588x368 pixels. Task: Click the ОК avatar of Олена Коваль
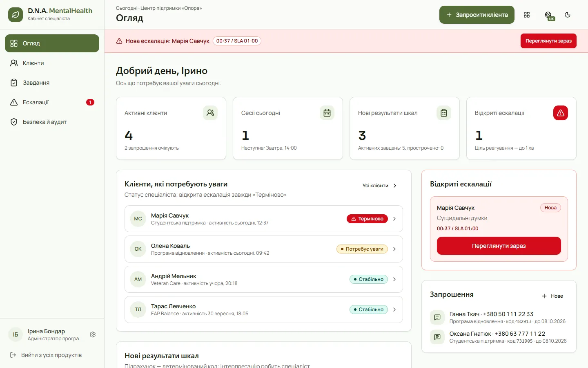(x=138, y=249)
